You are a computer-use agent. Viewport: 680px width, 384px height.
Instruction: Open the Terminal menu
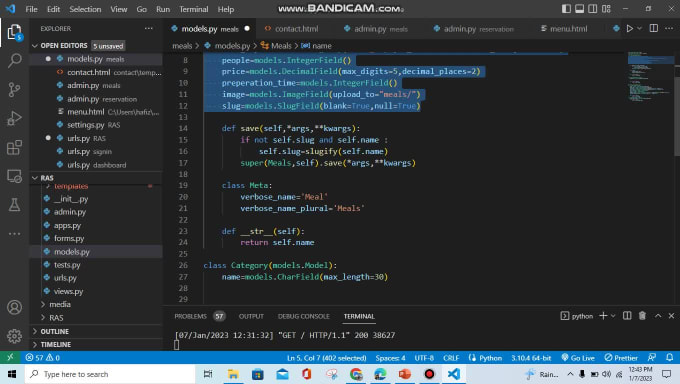click(x=193, y=9)
